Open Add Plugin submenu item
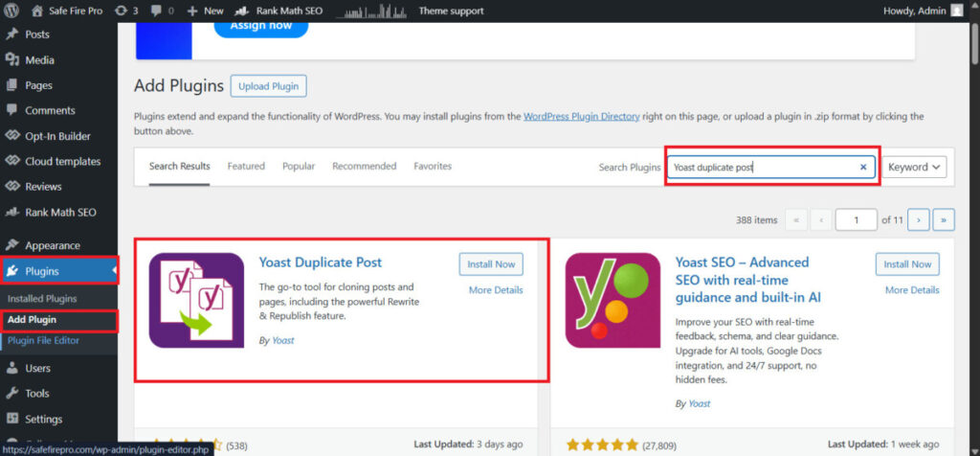Screen dimensions: 980x456 tap(32, 320)
